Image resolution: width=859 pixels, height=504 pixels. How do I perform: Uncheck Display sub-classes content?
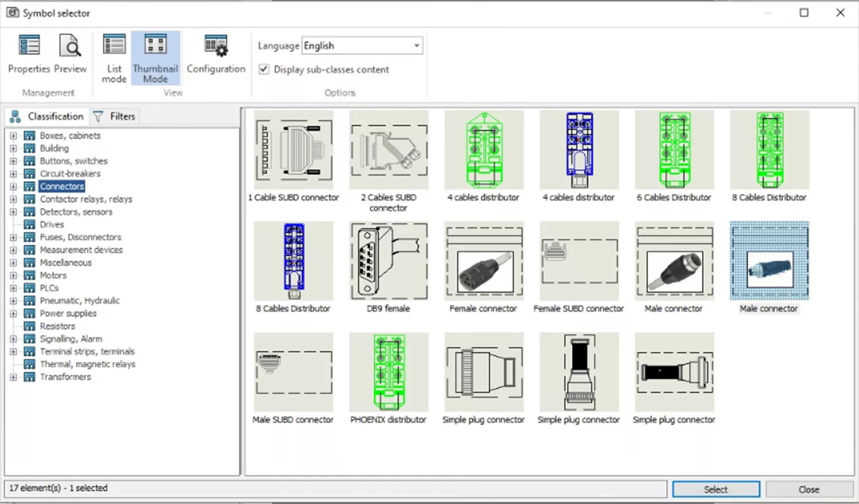(x=264, y=69)
